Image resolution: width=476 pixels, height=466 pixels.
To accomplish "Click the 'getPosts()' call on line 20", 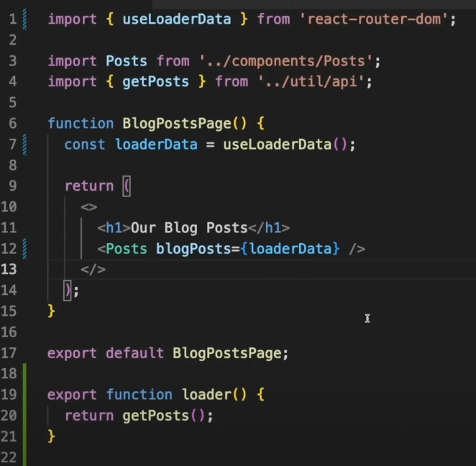I will 164,416.
